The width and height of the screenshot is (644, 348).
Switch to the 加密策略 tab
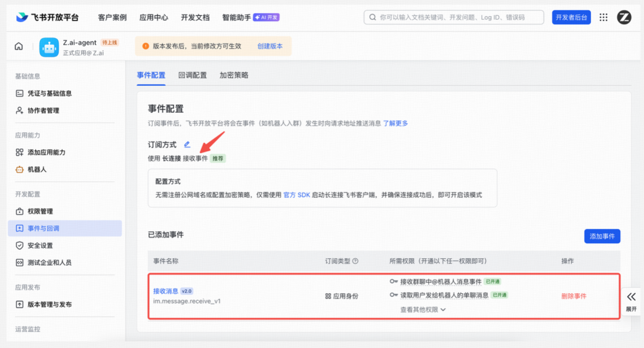point(234,75)
